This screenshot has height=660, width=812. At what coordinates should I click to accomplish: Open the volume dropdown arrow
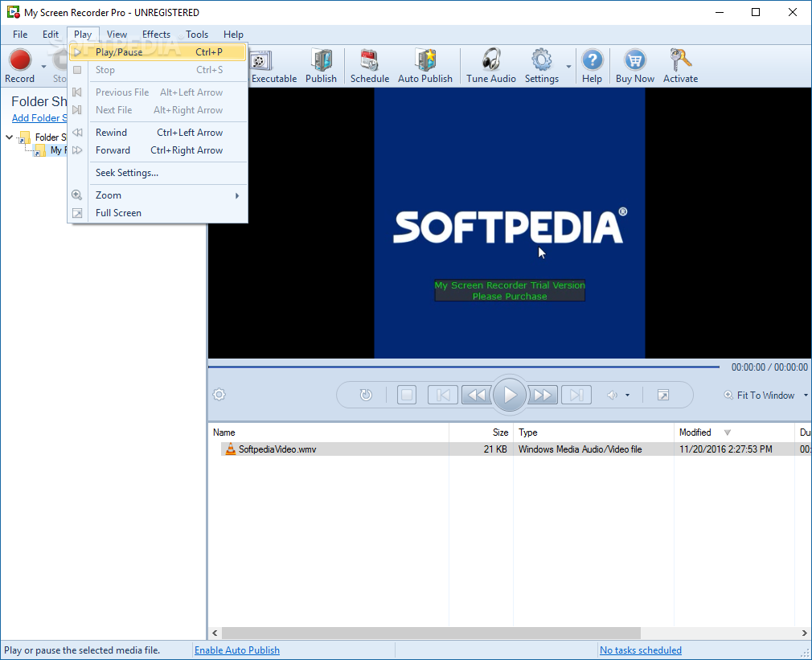628,395
